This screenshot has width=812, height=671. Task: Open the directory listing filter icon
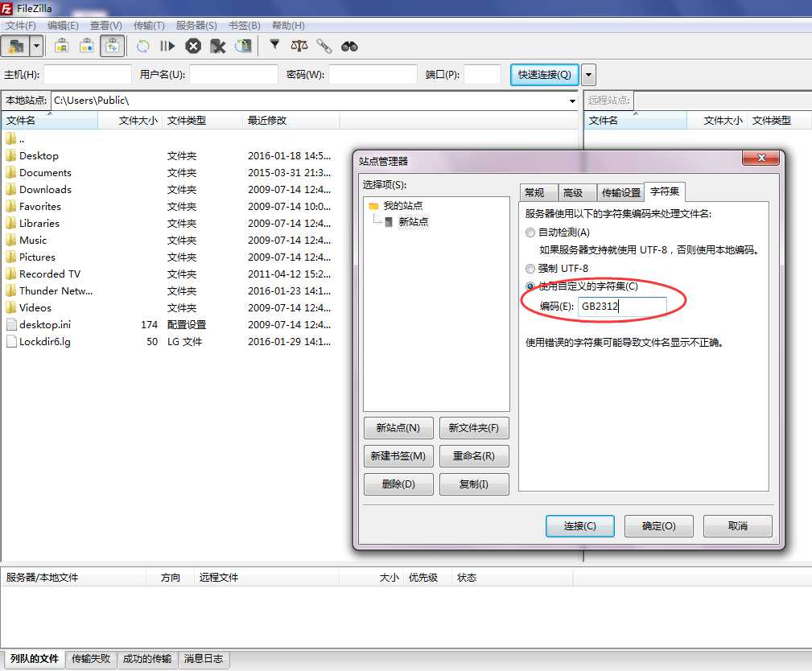pos(274,46)
